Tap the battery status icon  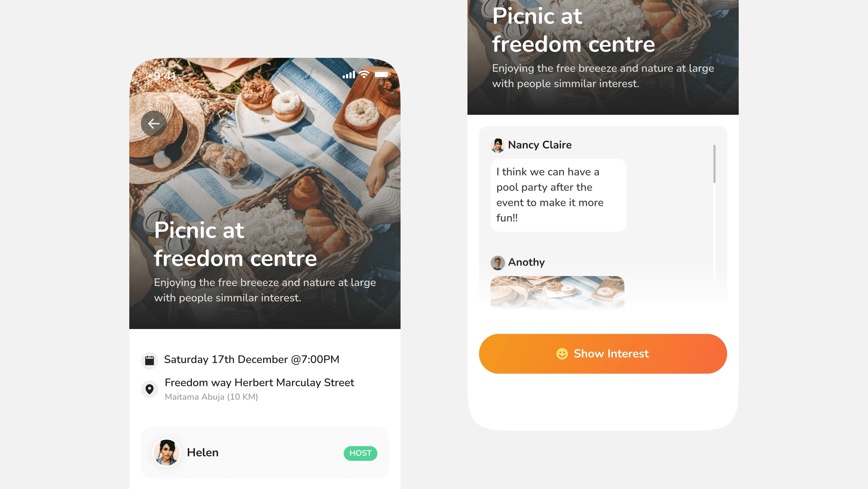(382, 74)
